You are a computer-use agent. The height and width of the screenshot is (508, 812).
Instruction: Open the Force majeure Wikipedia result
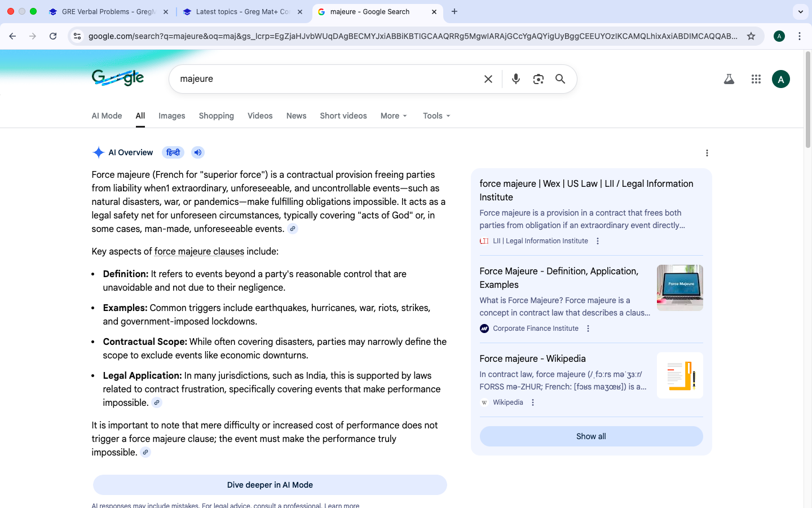[532, 358]
